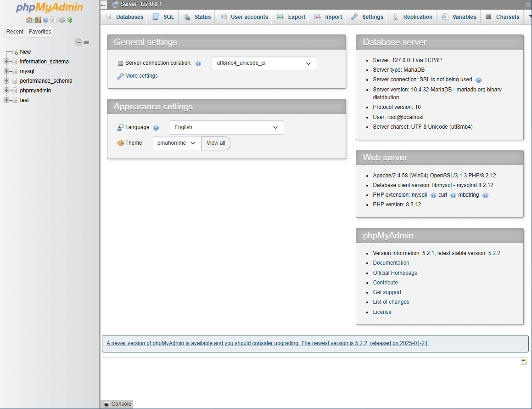Collapse all tree nodes using the minus icon
This screenshot has width=532, height=409.
78,42
